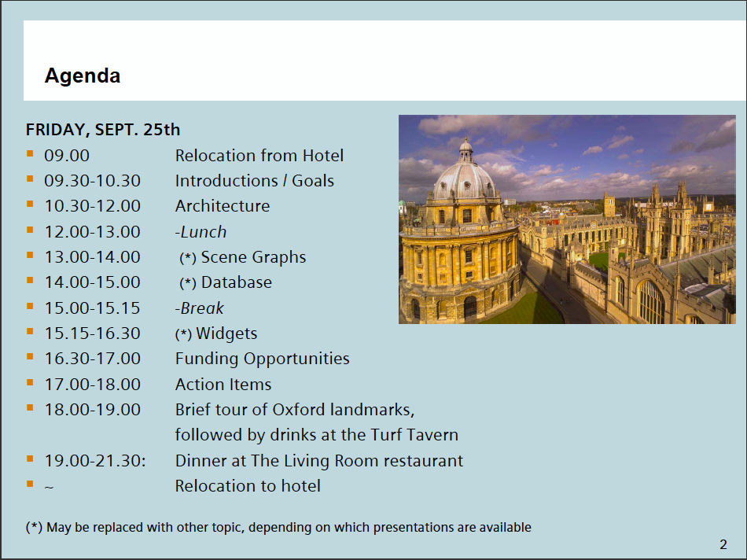Click the 19.00-21.30 time label
This screenshot has height=560, width=747.
95,461
